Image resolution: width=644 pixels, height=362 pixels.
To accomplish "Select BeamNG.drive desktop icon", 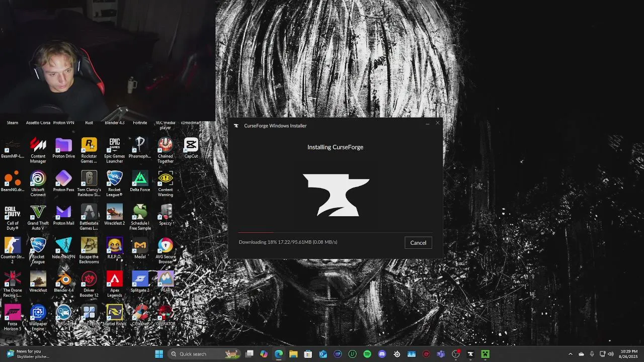I will coord(13,182).
